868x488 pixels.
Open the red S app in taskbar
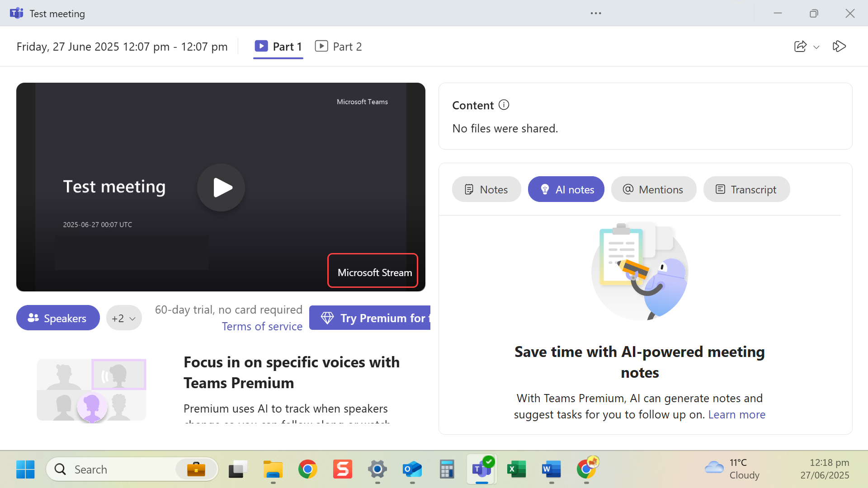[x=343, y=469]
